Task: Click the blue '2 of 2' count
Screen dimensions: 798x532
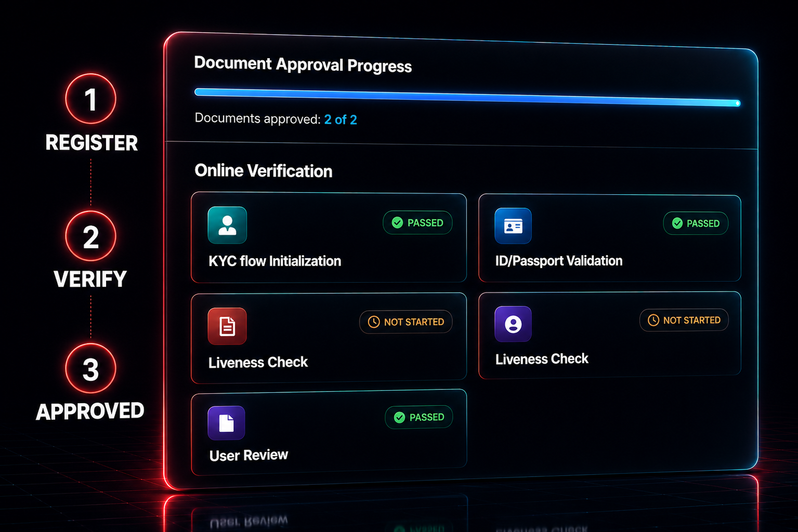Action: (x=341, y=119)
